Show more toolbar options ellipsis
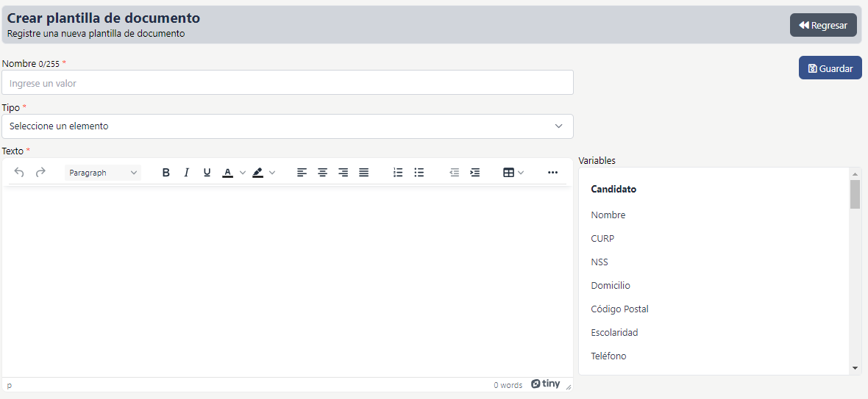The height and width of the screenshot is (399, 868). [552, 173]
